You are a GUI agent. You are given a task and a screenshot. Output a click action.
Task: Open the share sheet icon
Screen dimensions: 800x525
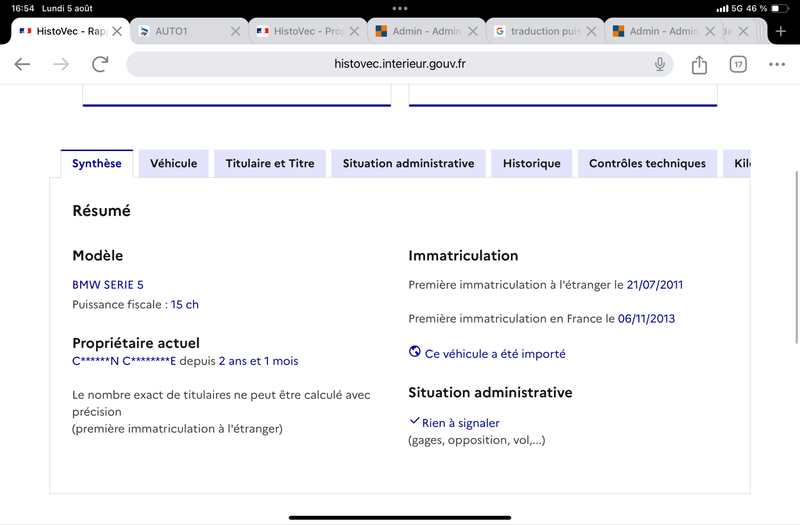(699, 64)
